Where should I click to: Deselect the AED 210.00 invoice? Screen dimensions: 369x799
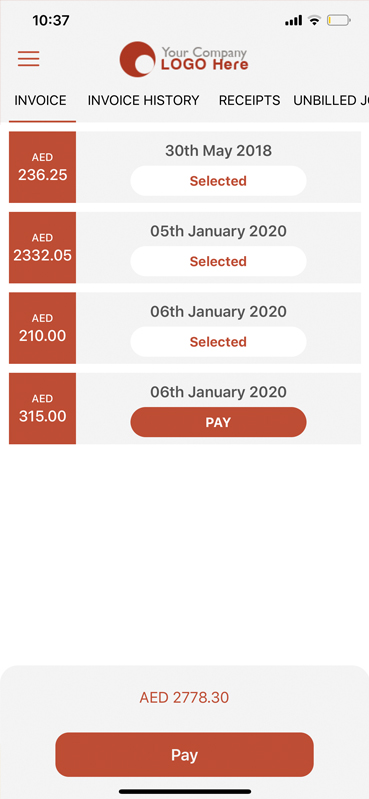218,342
